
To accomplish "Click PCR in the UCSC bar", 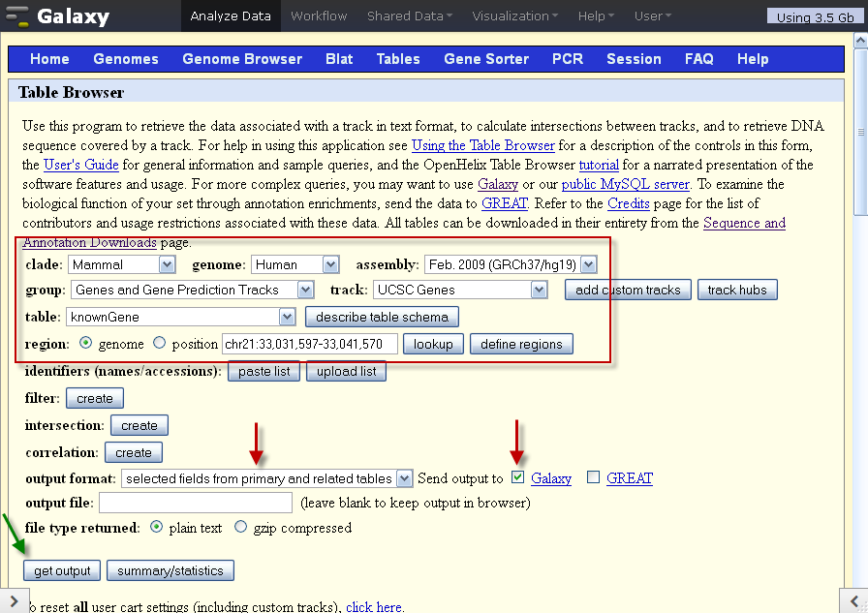I will tap(568, 59).
